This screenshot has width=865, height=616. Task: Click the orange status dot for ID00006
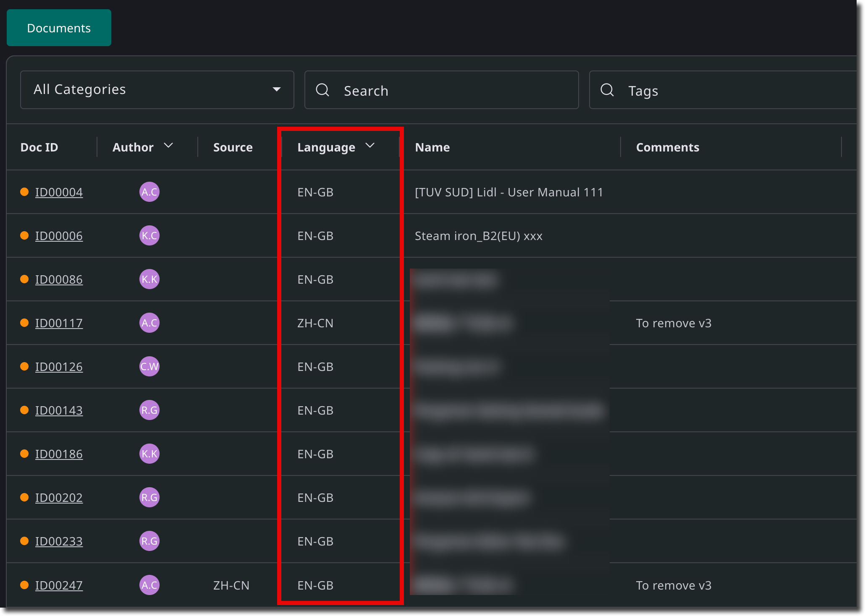coord(24,235)
